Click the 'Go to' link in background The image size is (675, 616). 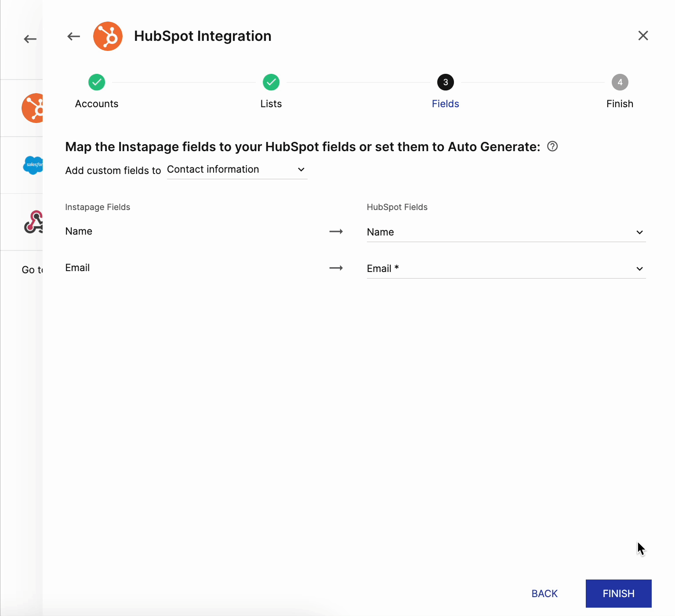click(32, 270)
